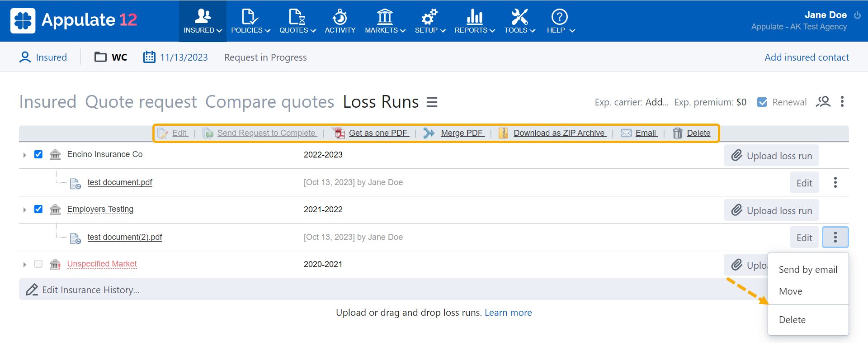
Task: Open the test document.pdf file
Action: click(120, 182)
